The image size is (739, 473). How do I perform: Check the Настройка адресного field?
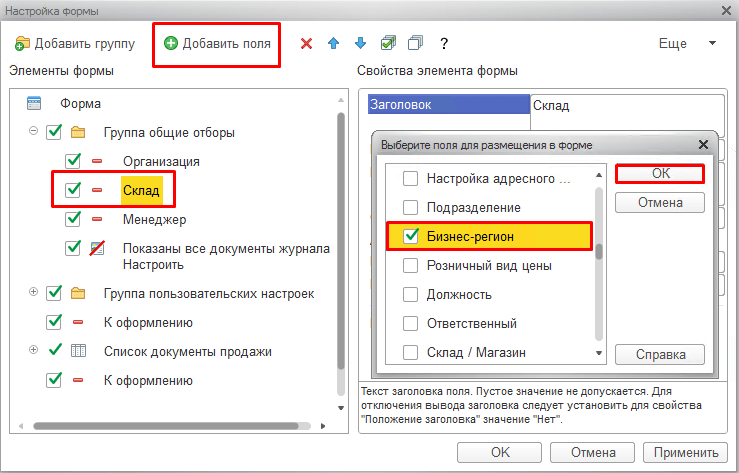(x=411, y=179)
